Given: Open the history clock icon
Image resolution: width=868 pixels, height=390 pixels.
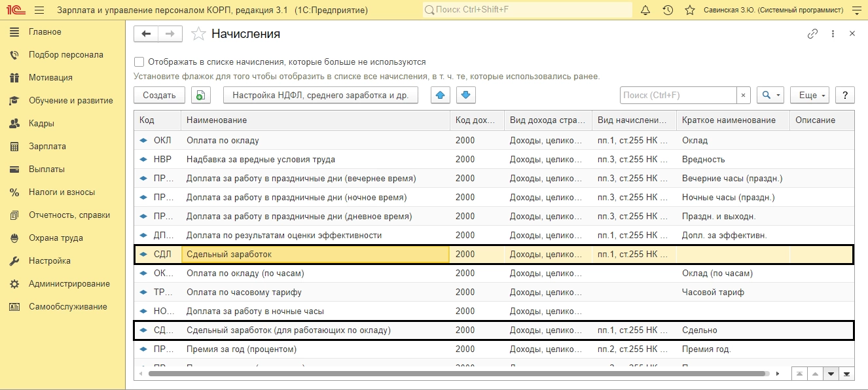Looking at the screenshot, I should (668, 10).
